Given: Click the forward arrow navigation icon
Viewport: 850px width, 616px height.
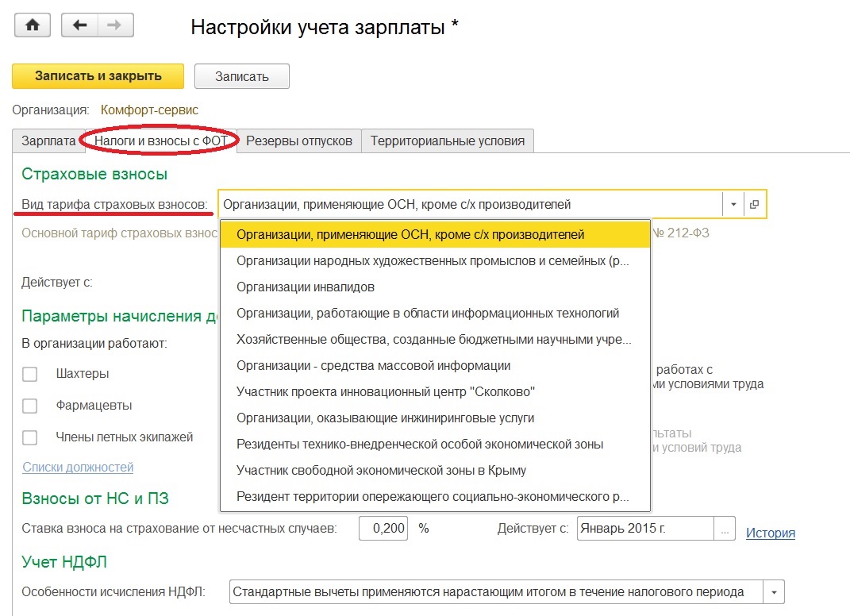Looking at the screenshot, I should [115, 25].
